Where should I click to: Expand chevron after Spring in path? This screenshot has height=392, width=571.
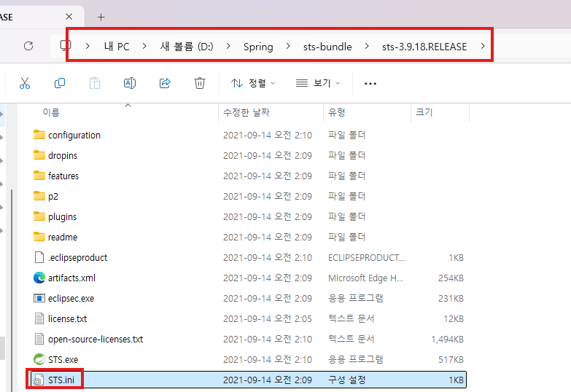pyautogui.click(x=287, y=46)
